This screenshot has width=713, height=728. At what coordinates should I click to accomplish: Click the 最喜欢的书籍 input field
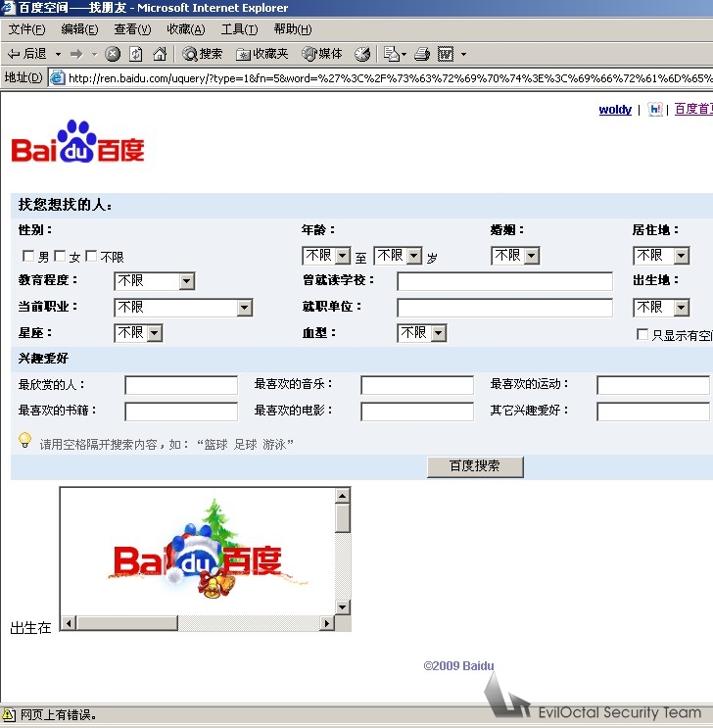tap(181, 412)
